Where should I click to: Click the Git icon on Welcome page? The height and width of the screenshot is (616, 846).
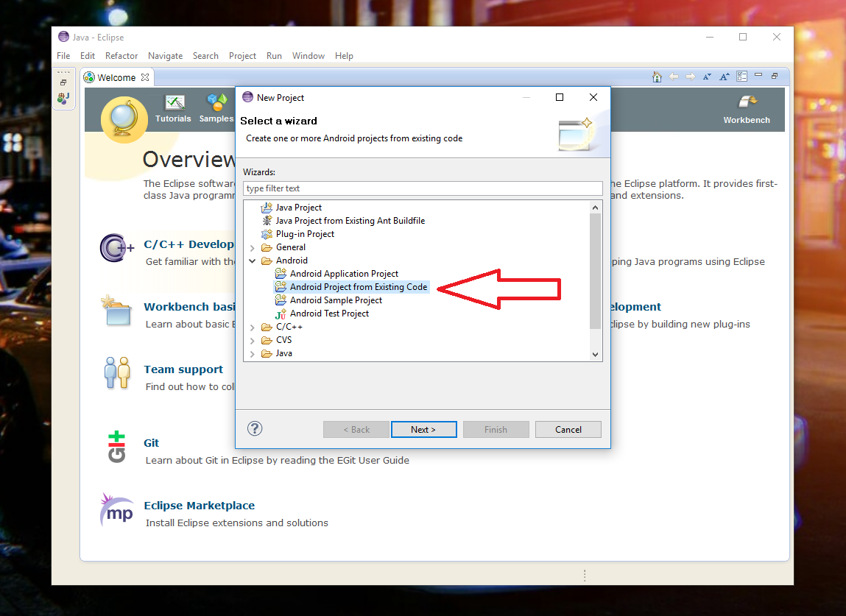[x=116, y=447]
